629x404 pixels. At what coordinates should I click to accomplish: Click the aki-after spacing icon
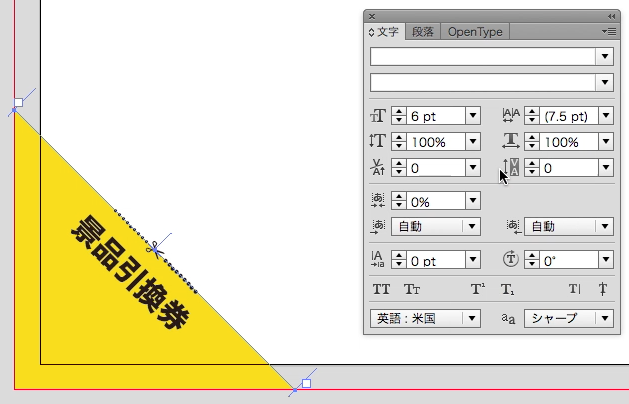(x=513, y=227)
